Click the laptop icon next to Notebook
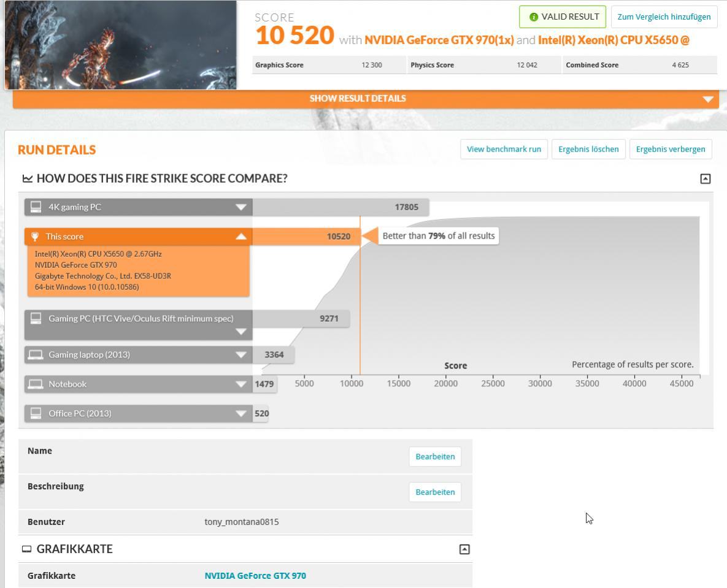Screen dimensions: 727x588 click(36, 384)
